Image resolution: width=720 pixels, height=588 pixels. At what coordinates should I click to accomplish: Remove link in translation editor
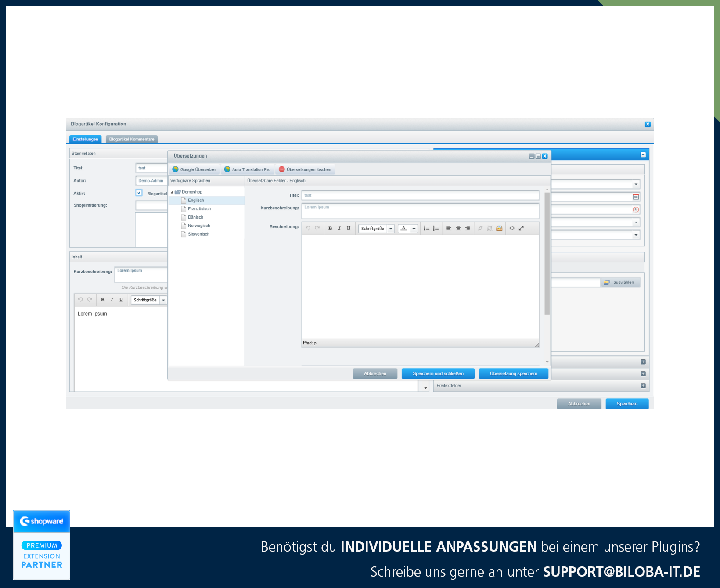[x=490, y=228]
